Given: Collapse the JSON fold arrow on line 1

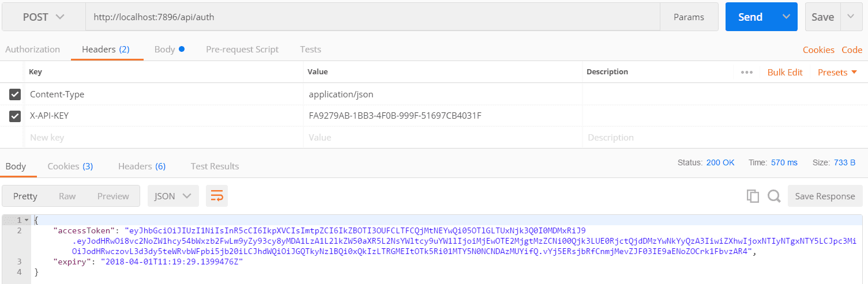Looking at the screenshot, I should [25, 220].
